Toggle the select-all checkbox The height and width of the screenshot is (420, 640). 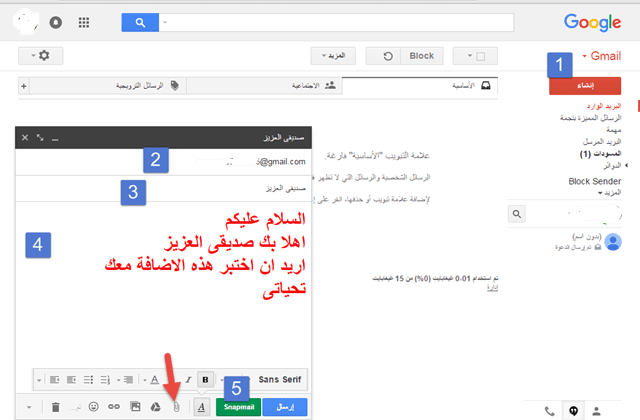(481, 56)
